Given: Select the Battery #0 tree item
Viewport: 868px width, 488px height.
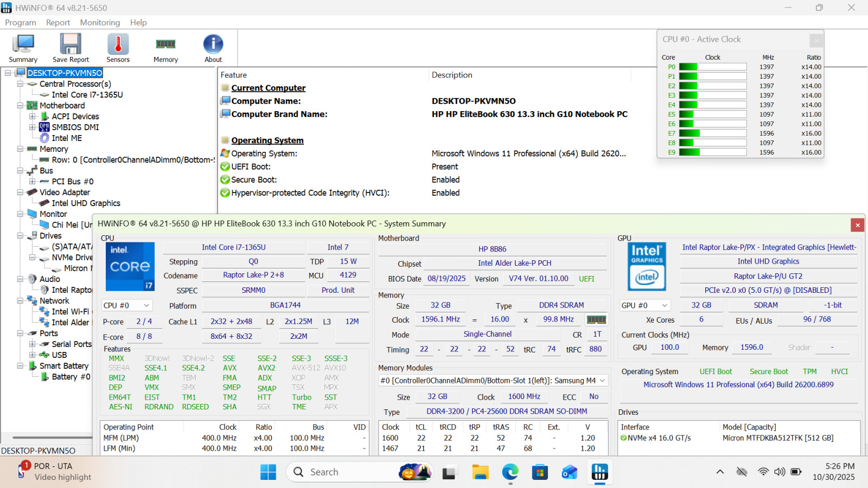Looking at the screenshot, I should (71, 377).
